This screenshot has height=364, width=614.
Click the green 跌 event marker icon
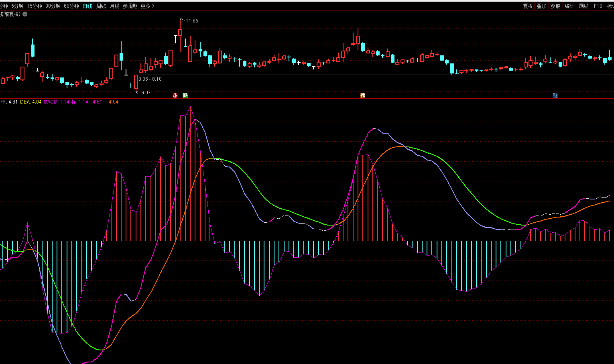click(185, 96)
